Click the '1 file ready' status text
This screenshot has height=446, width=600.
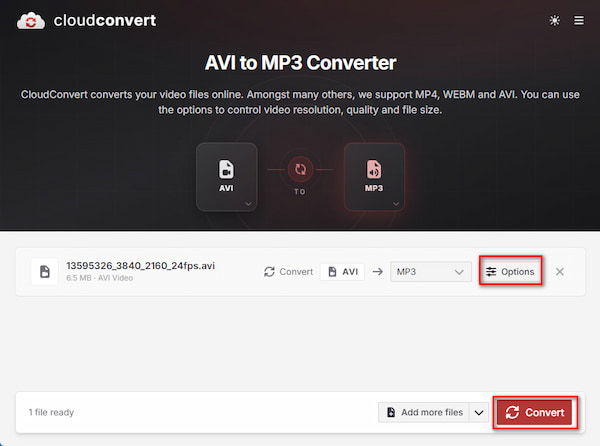pos(51,412)
